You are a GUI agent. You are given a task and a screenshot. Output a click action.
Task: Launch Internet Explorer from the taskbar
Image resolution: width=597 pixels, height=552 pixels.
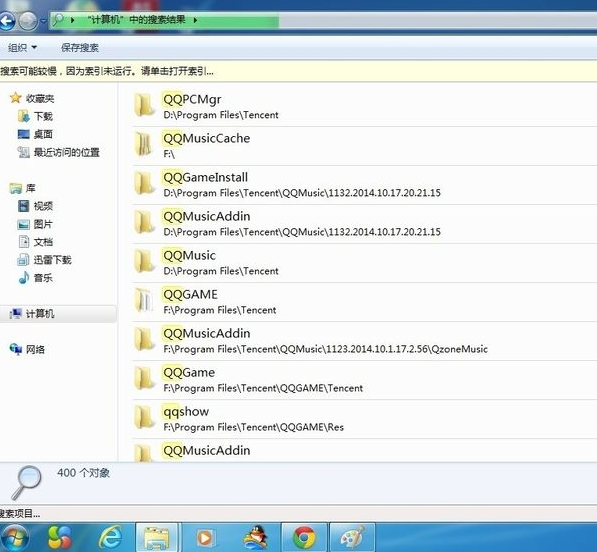[x=110, y=537]
